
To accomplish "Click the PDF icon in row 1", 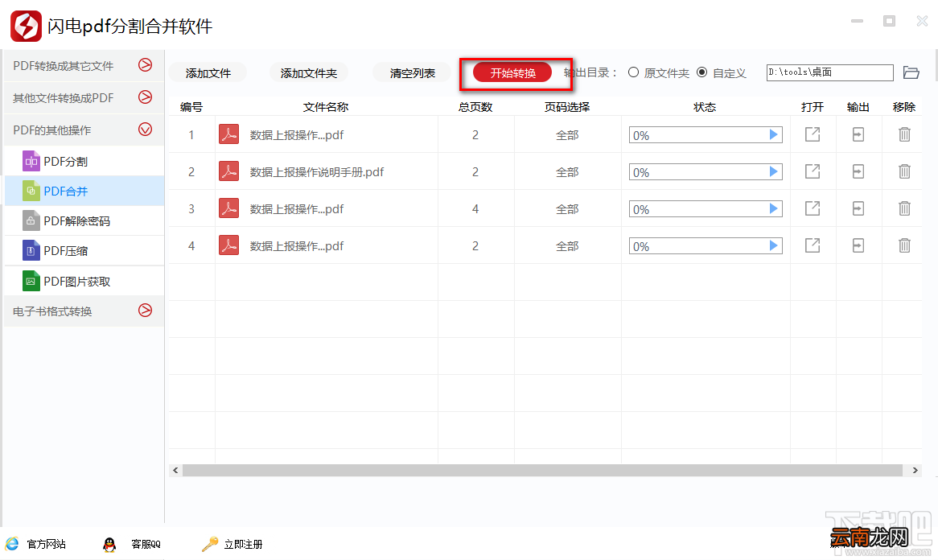I will coord(228,134).
